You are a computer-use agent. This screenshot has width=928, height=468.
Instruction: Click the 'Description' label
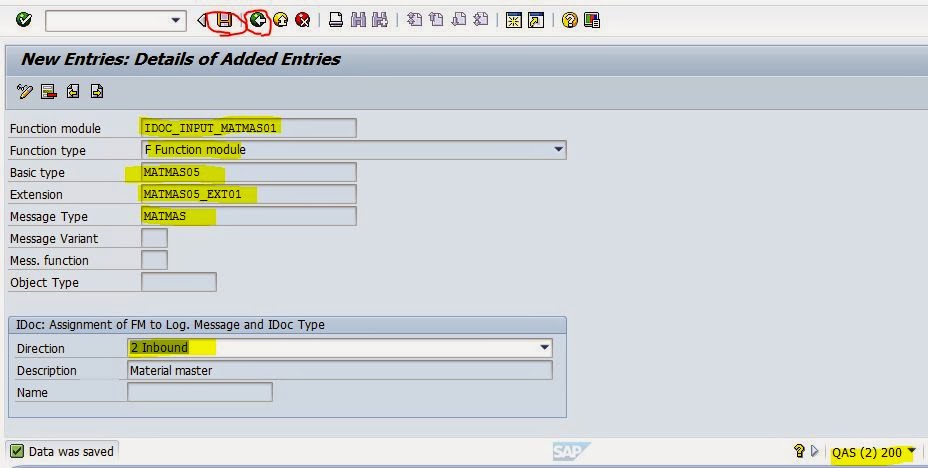(x=46, y=370)
